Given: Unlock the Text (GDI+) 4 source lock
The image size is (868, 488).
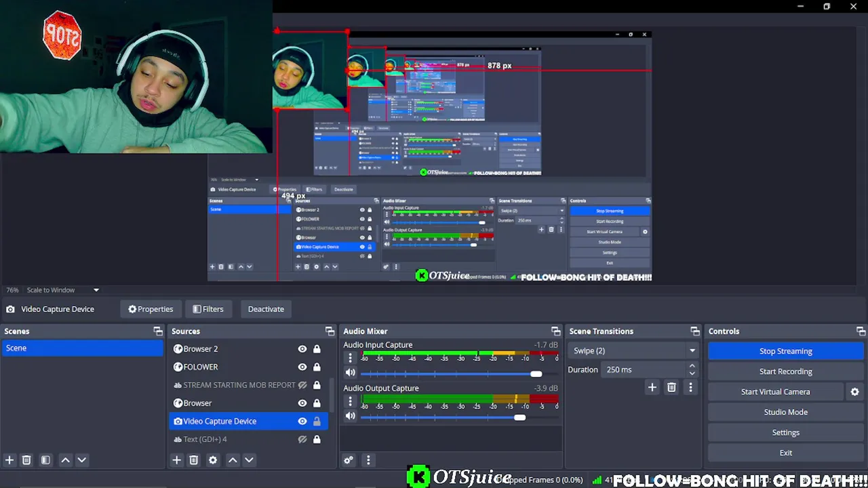Looking at the screenshot, I should [317, 439].
